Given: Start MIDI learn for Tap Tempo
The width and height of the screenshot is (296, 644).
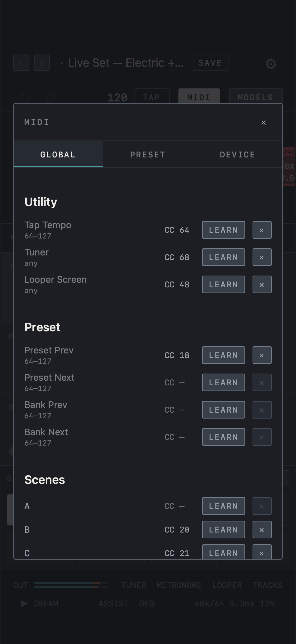Looking at the screenshot, I should [x=223, y=230].
